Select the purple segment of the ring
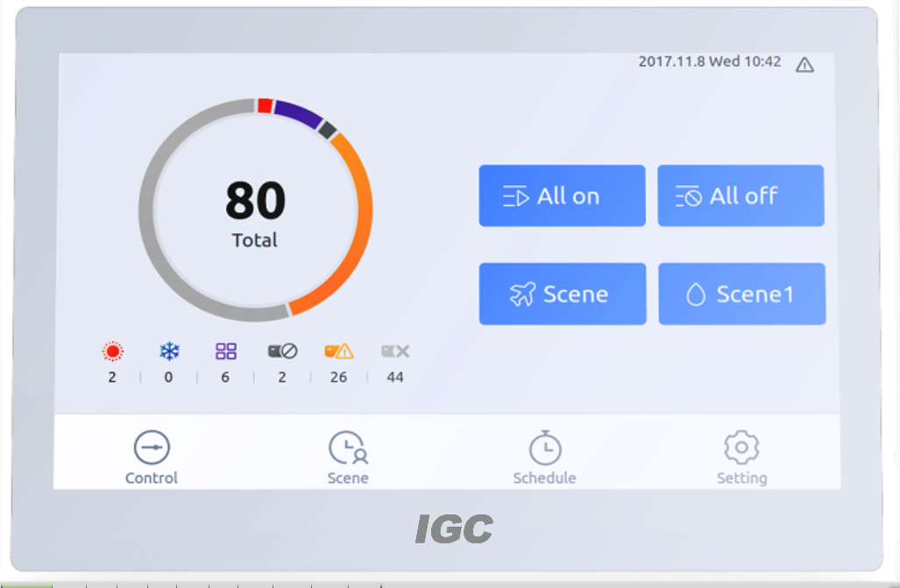900x588 pixels. (x=299, y=112)
